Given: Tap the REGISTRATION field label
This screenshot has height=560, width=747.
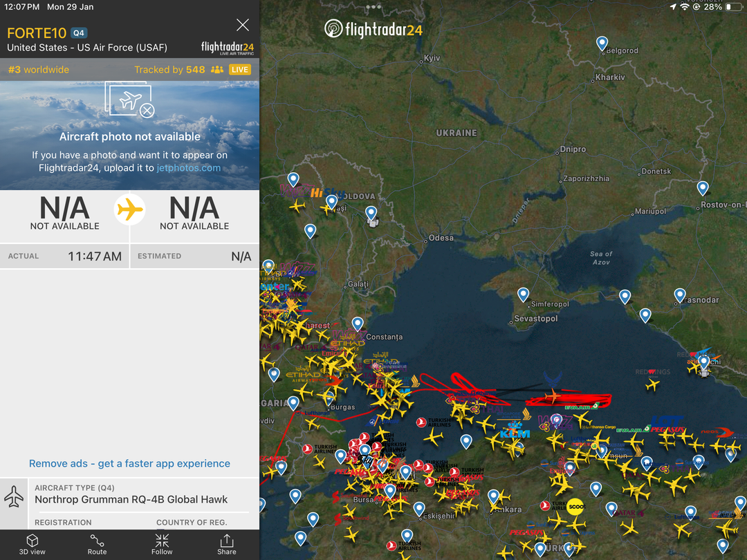Looking at the screenshot, I should pyautogui.click(x=63, y=523).
